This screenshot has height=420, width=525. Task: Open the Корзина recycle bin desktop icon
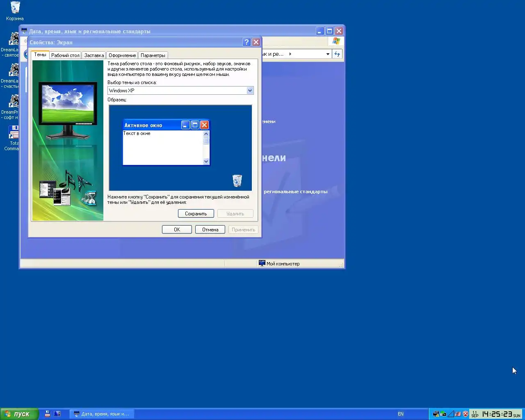click(x=15, y=11)
